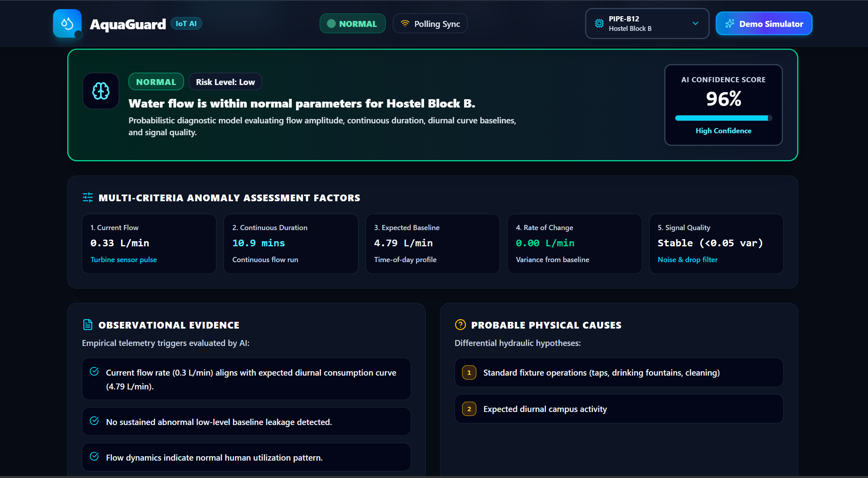Click the chip icon beside PIPE-B12

(599, 24)
